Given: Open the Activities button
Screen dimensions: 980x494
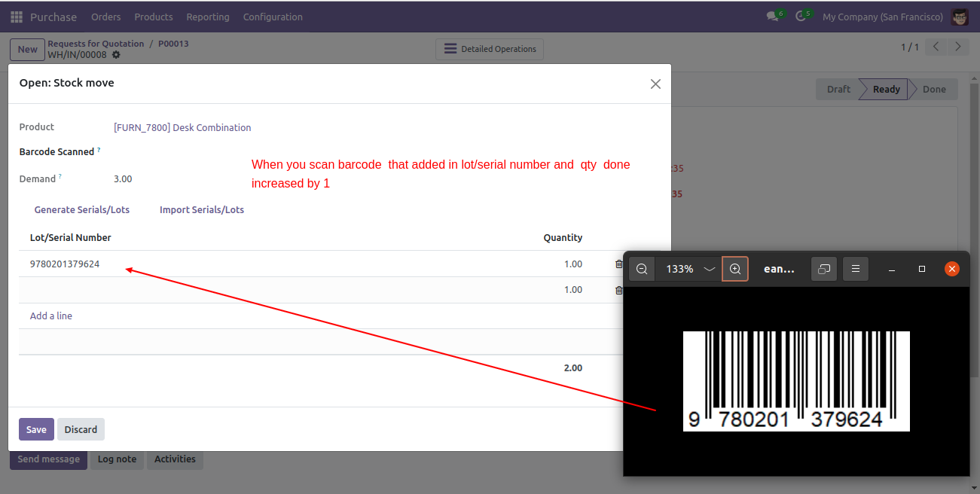Looking at the screenshot, I should pos(175,459).
